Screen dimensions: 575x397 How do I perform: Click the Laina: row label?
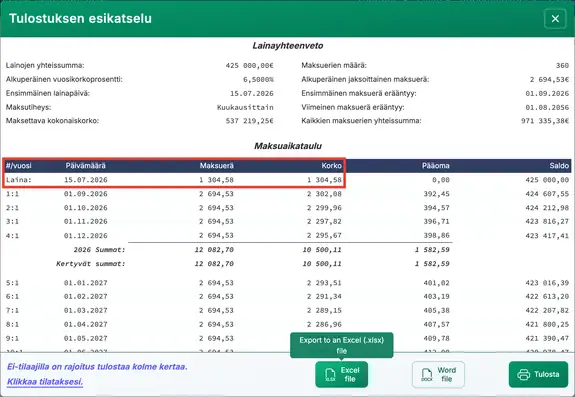[19, 180]
